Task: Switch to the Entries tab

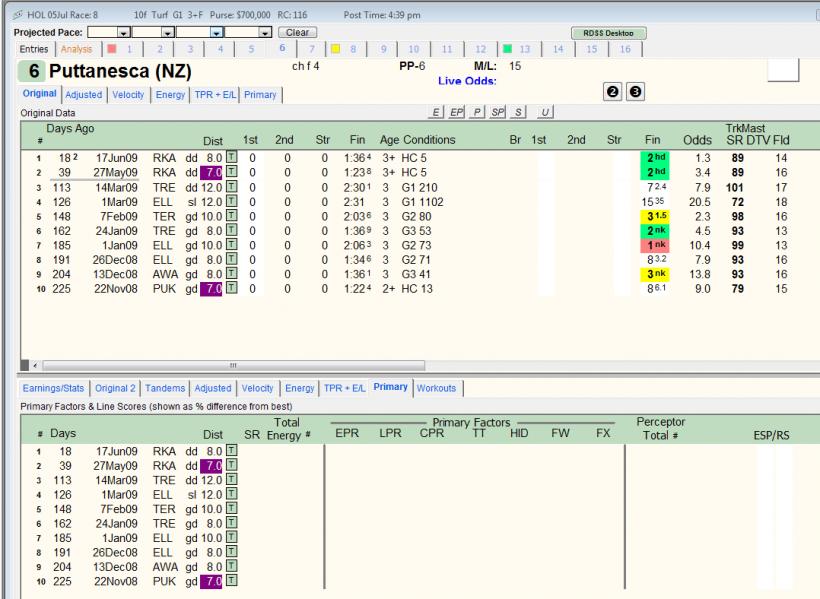Action: pyautogui.click(x=34, y=49)
